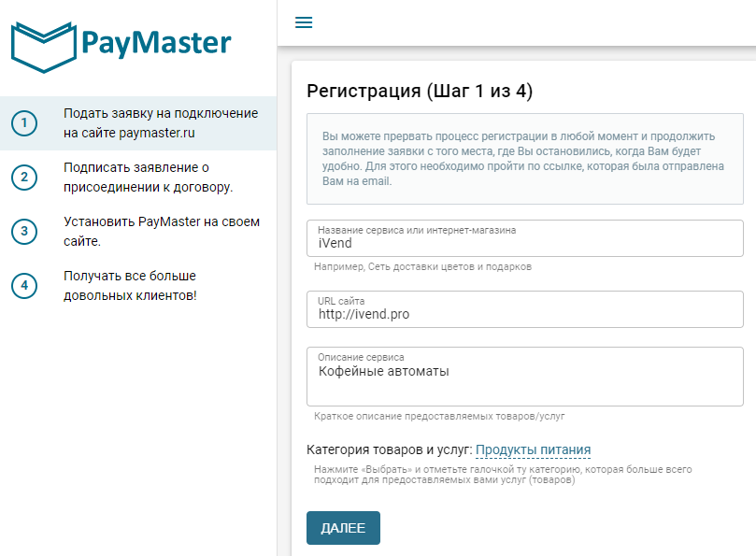Image resolution: width=756 pixels, height=556 pixels.
Task: Select 'Подать заявку на подключение' step
Action: coord(138,123)
